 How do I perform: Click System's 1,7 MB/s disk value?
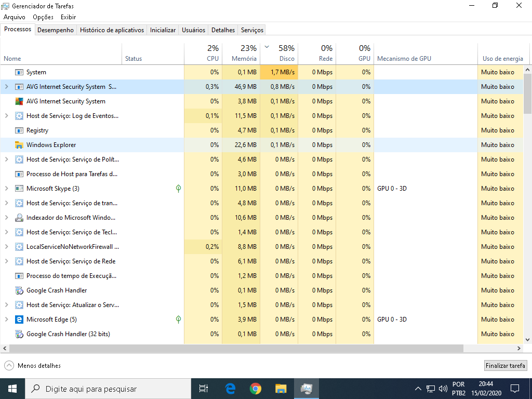(279, 72)
